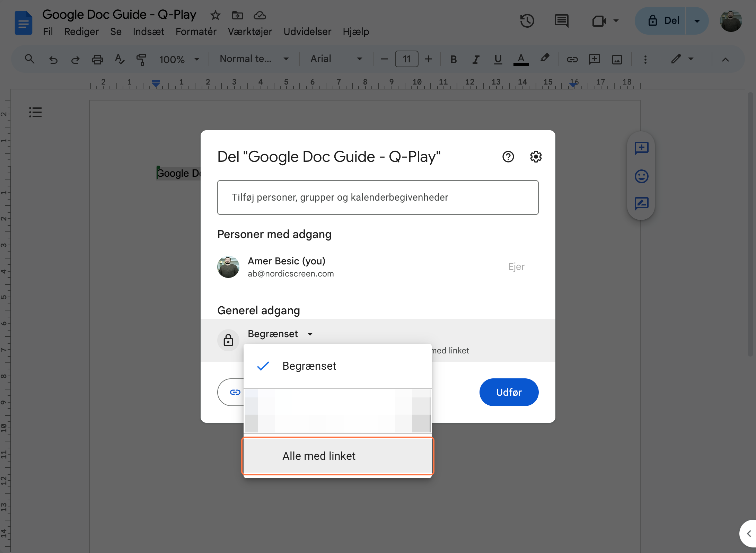Screen dimensions: 756x553
Task: Open the Hjælp menu
Action: click(x=356, y=32)
